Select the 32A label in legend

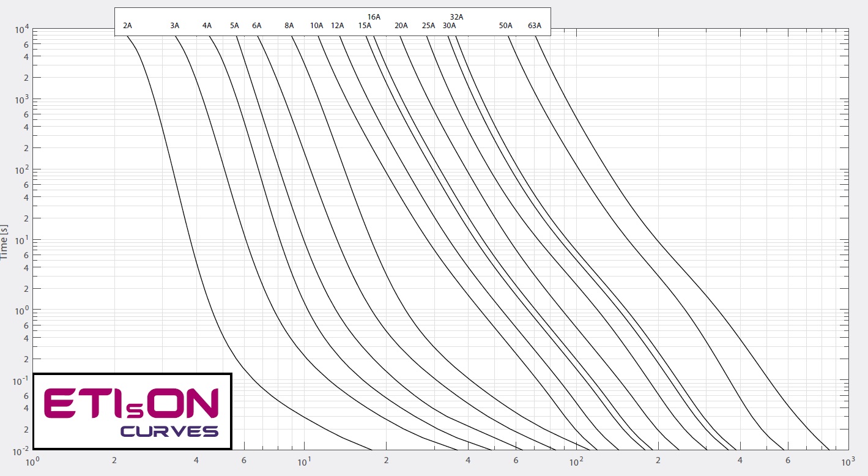coord(456,17)
